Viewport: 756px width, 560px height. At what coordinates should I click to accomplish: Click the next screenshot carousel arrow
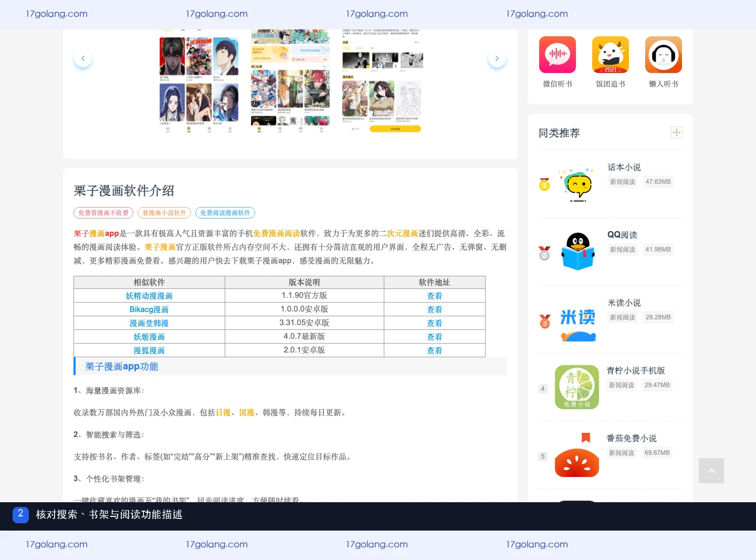pos(497,58)
